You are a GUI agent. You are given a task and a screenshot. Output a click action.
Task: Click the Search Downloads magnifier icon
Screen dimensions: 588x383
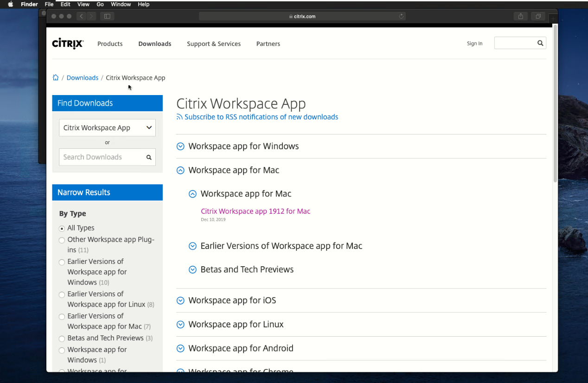click(x=149, y=157)
